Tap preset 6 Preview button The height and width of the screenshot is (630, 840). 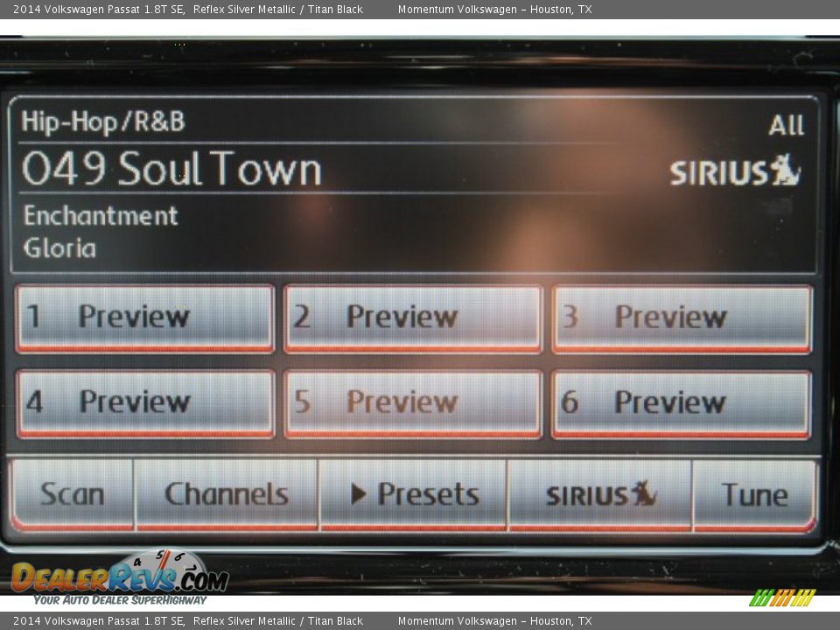[x=682, y=402]
